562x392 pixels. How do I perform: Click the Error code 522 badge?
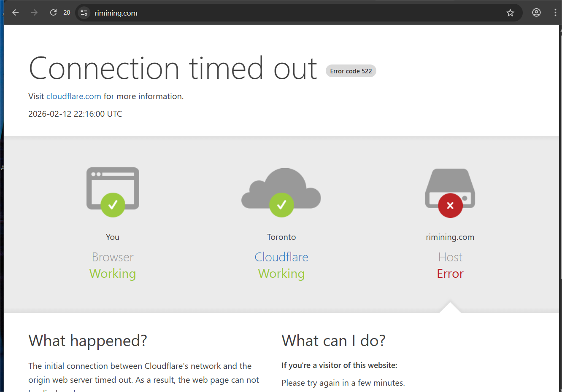coord(351,71)
